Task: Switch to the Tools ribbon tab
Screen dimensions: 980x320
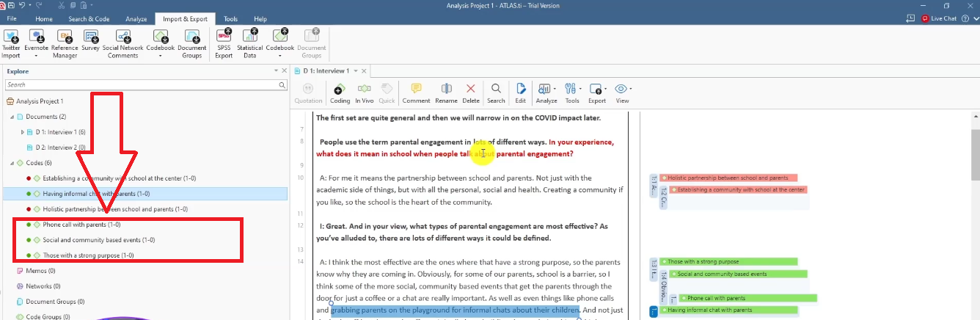Action: click(x=230, y=18)
